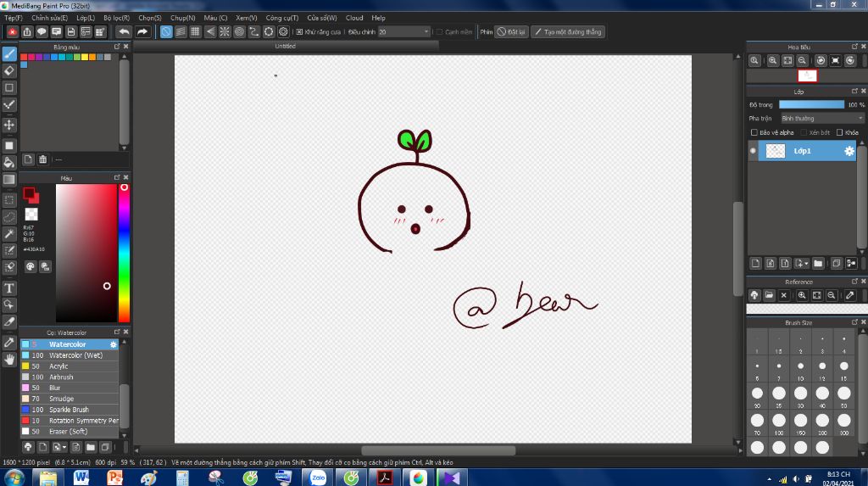This screenshot has height=486, width=868.
Task: Click the Windows Start button
Action: click(x=14, y=478)
